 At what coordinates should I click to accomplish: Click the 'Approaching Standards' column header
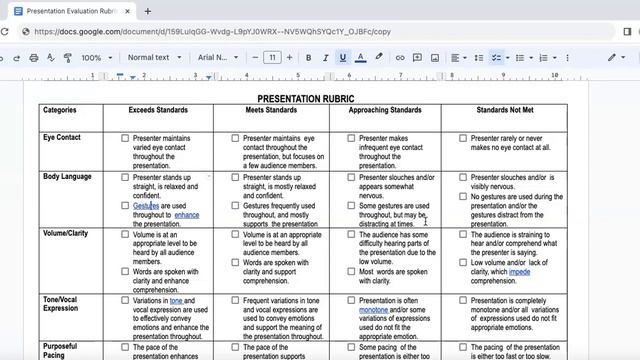coord(385,110)
